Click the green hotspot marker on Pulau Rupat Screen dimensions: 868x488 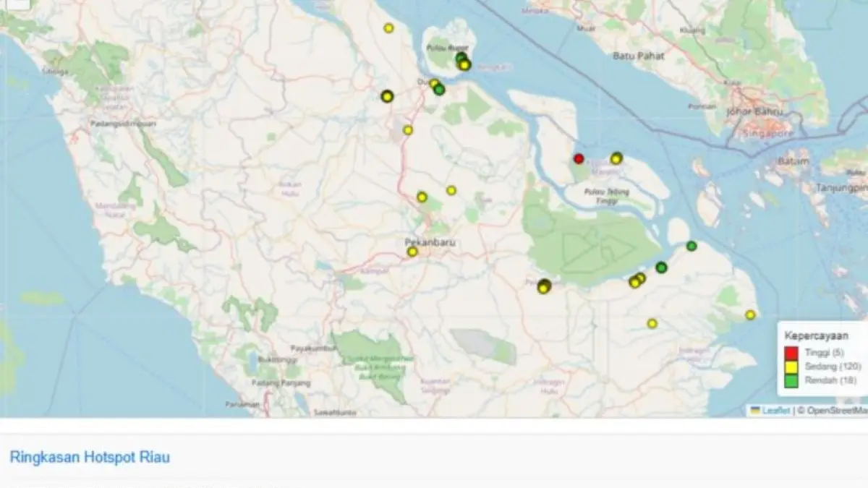click(x=461, y=58)
